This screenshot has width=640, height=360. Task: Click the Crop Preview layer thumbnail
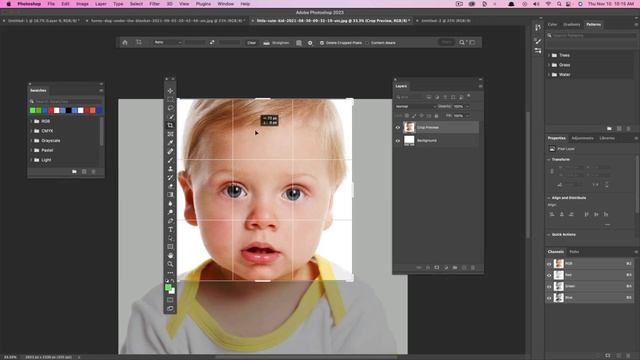point(409,127)
